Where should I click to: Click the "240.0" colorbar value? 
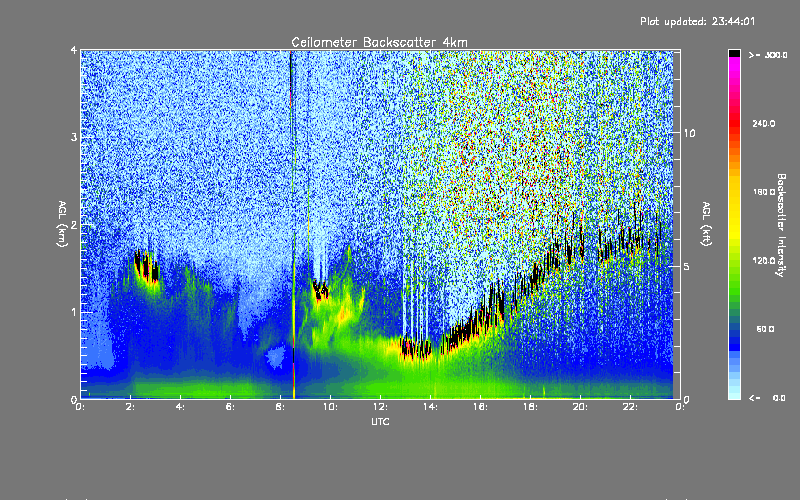[764, 123]
